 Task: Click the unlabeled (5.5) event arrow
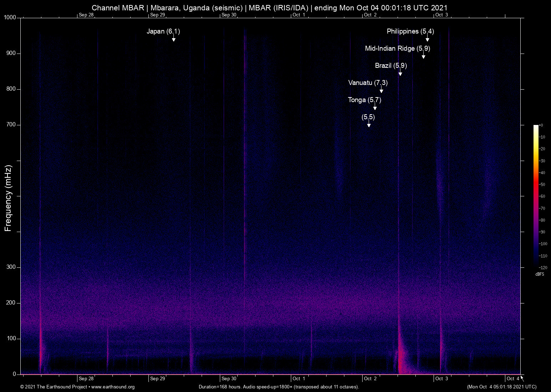tap(369, 125)
